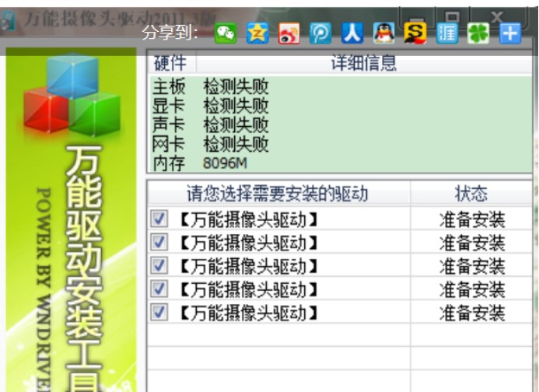
Task: Click the 请您选择需要安装的驱动 column header
Action: [278, 193]
